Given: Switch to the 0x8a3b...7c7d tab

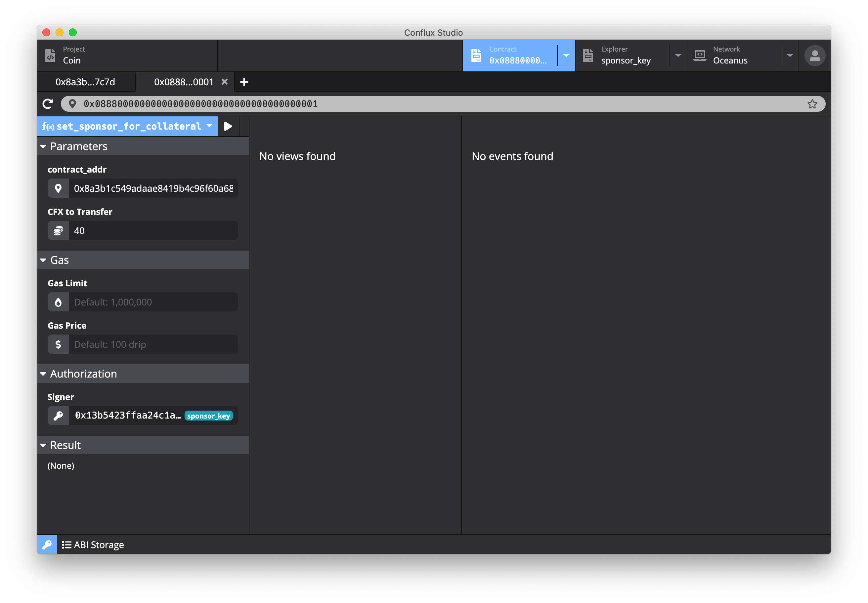Looking at the screenshot, I should point(85,82).
